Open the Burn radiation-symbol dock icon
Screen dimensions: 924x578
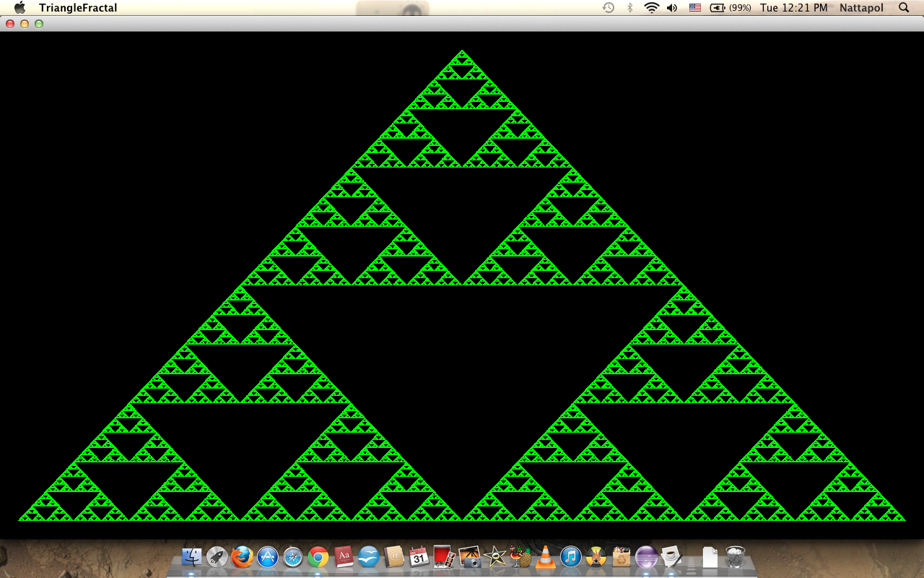[x=596, y=557]
